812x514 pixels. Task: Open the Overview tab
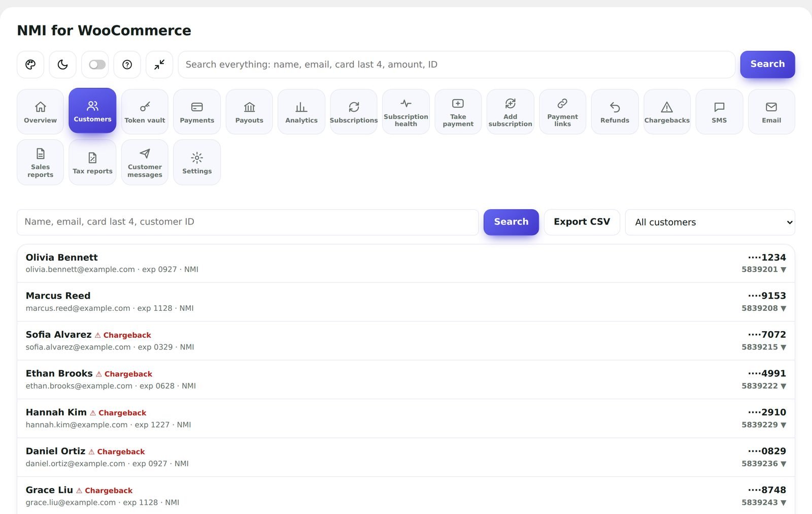coord(40,112)
